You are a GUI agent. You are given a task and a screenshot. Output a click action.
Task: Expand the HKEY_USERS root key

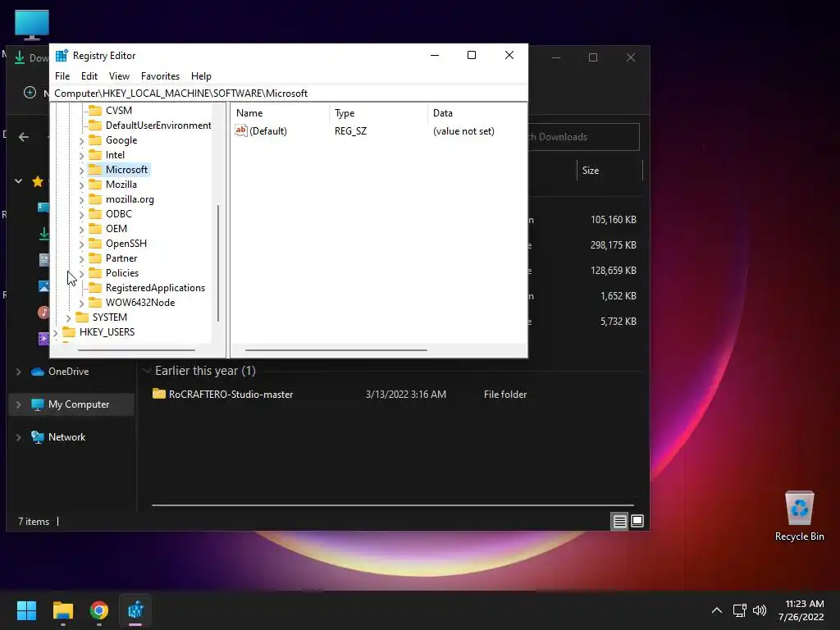pos(55,333)
